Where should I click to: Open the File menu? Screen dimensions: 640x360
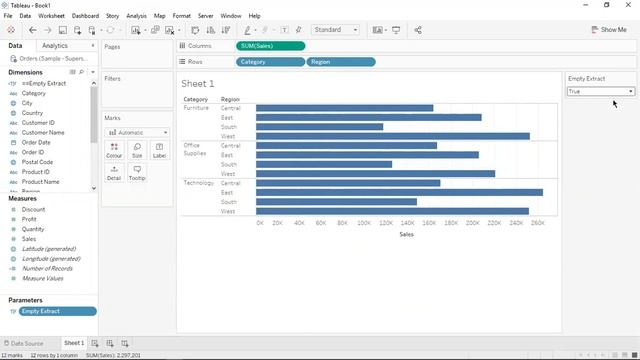click(8, 16)
